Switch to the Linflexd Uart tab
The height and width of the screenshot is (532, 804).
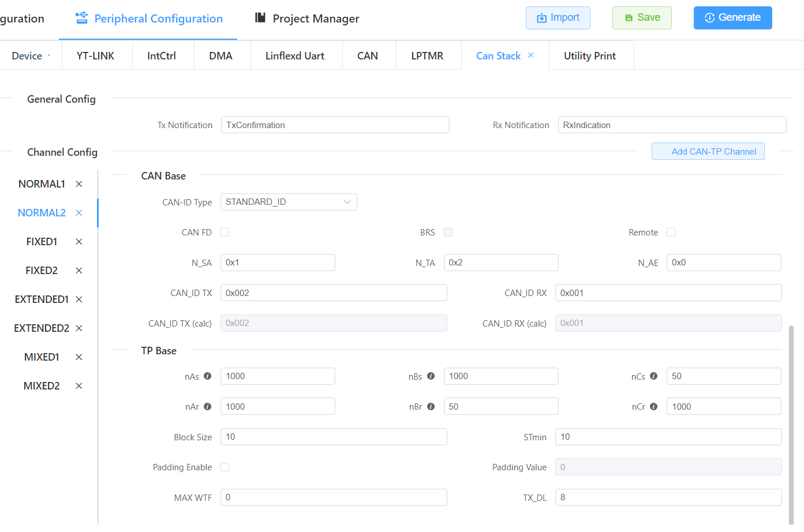point(294,56)
